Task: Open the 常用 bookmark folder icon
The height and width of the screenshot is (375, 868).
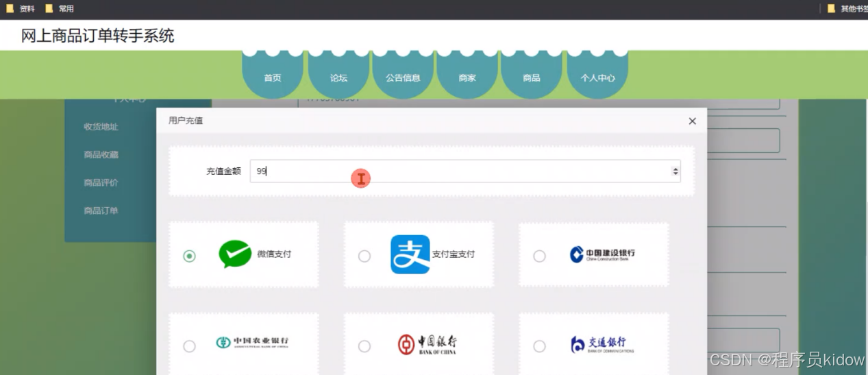Action: click(x=49, y=9)
